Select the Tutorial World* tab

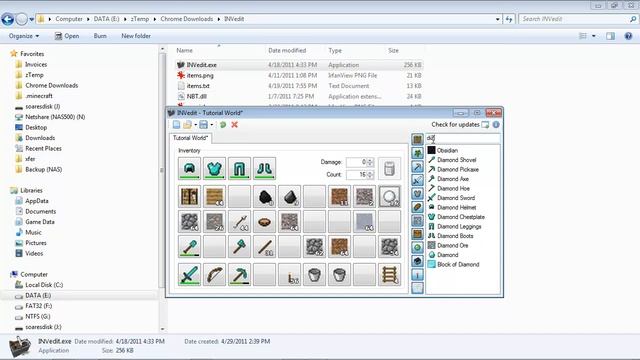pos(190,138)
